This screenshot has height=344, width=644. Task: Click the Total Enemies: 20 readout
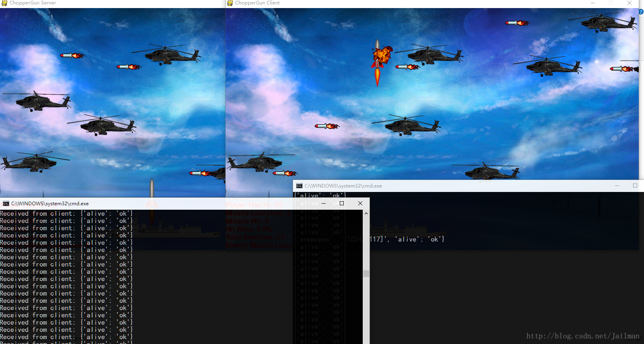[255, 237]
